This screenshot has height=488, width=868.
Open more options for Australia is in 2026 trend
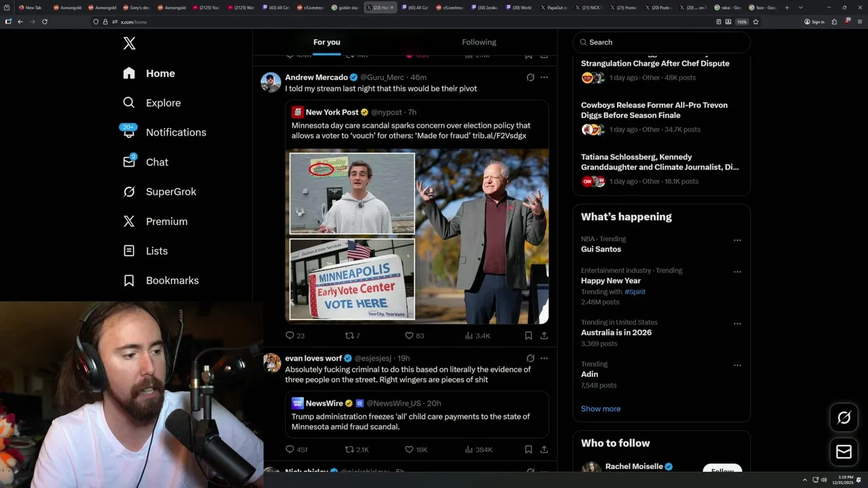pyautogui.click(x=737, y=323)
